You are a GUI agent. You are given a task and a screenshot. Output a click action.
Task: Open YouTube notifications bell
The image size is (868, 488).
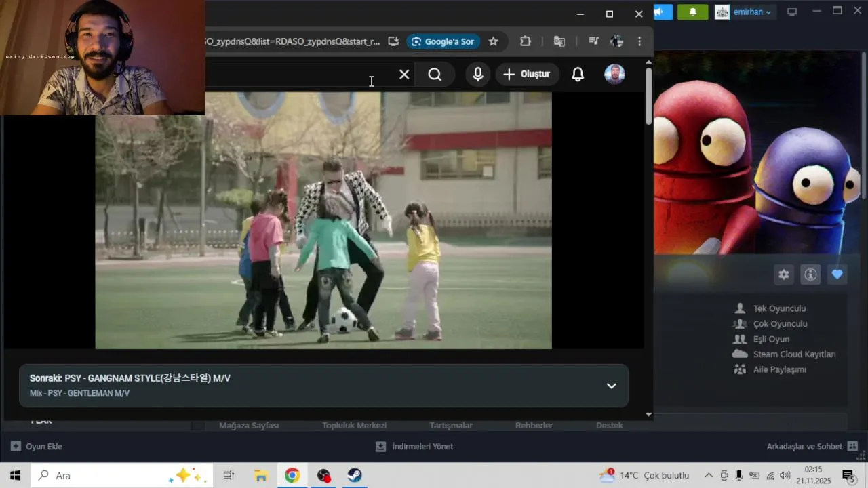pyautogui.click(x=578, y=75)
